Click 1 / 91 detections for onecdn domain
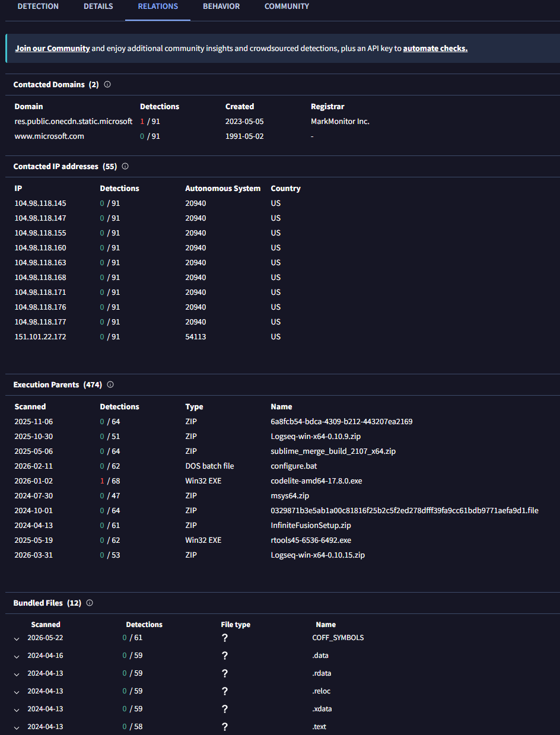Viewport: 560px width, 735px height. [x=150, y=121]
